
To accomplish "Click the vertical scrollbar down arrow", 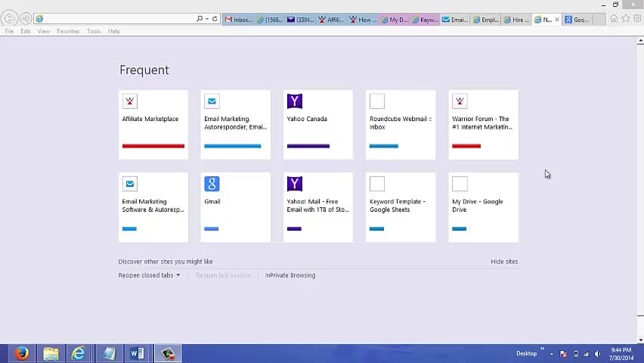I will coord(640,340).
